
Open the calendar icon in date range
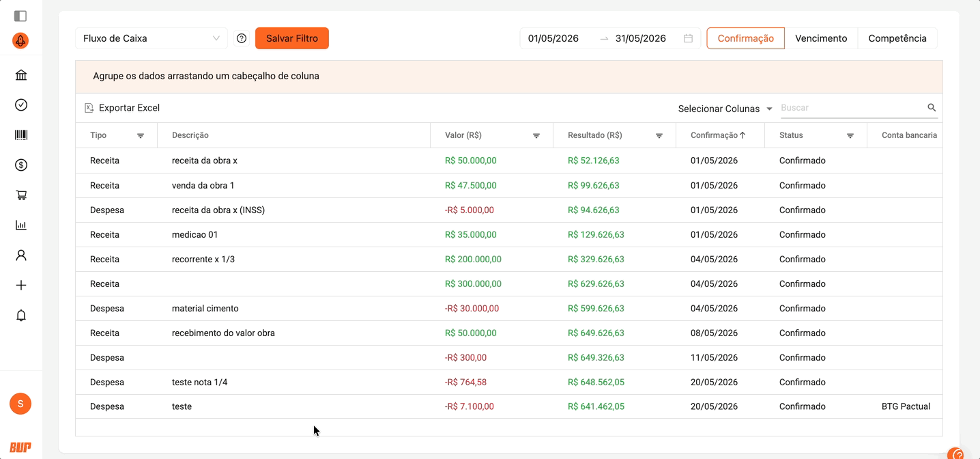click(x=689, y=38)
